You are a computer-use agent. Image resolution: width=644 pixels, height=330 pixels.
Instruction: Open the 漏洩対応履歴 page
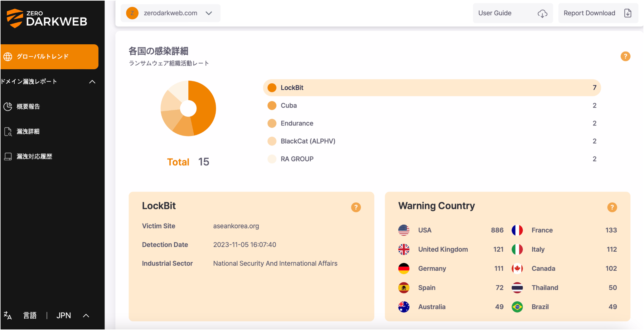click(34, 156)
